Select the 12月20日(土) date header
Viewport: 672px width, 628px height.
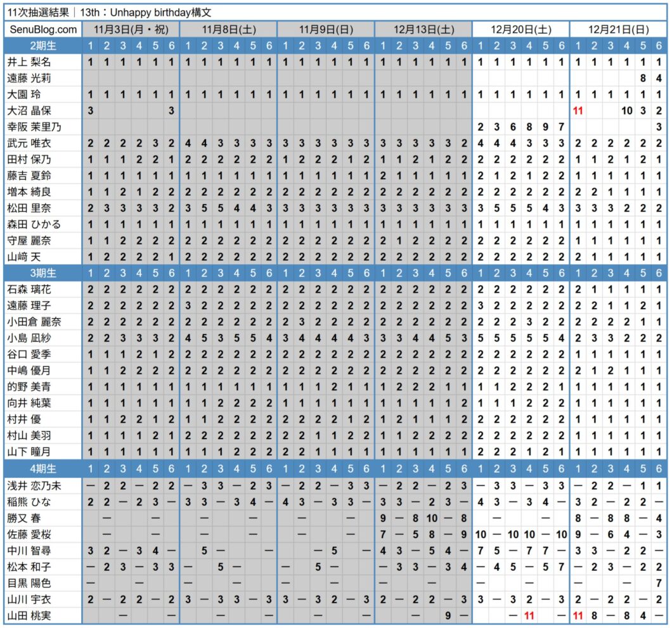(520, 30)
